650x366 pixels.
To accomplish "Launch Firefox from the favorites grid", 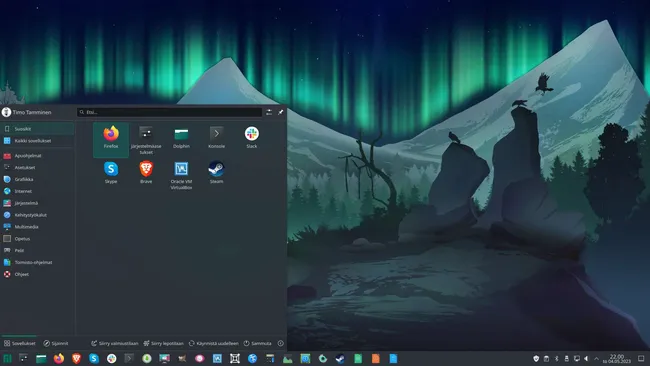I will pos(111,138).
